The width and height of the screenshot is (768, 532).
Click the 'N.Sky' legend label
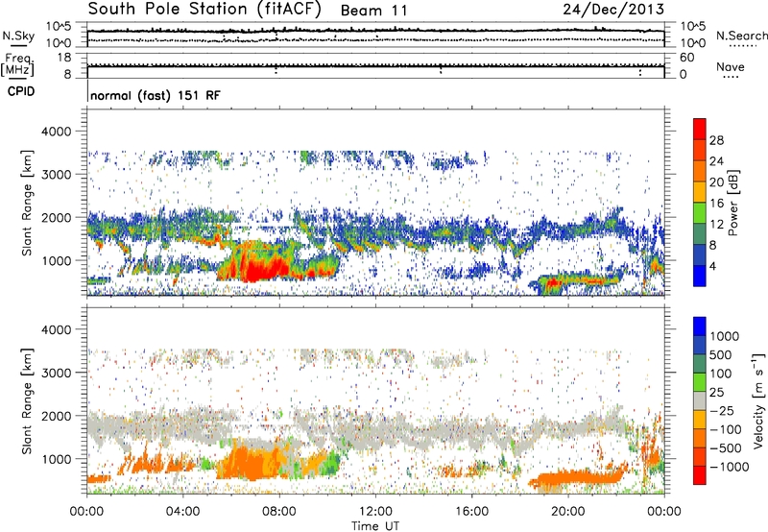(18, 36)
